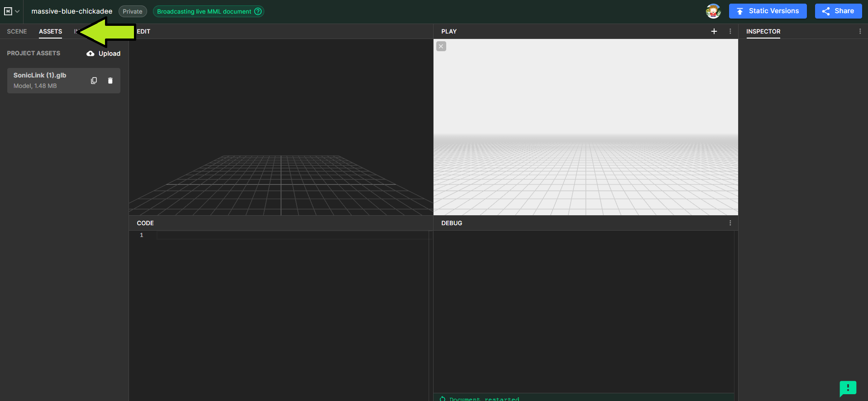This screenshot has width=868, height=401.
Task: Click the plus icon in Play panel
Action: (x=714, y=31)
